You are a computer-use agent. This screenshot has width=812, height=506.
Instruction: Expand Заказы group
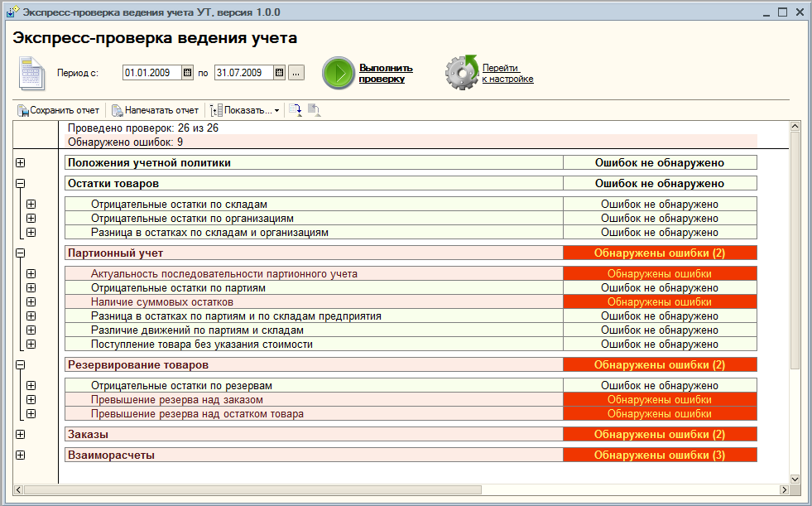coord(20,434)
